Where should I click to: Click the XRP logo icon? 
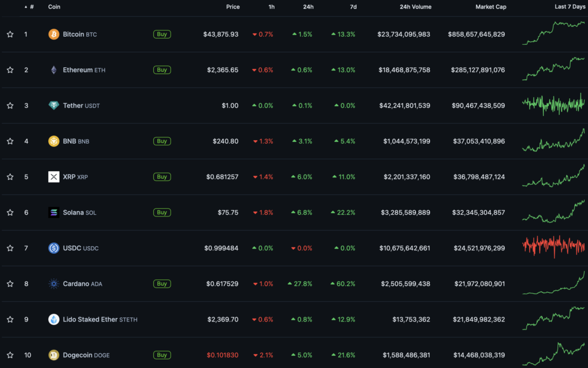click(53, 177)
